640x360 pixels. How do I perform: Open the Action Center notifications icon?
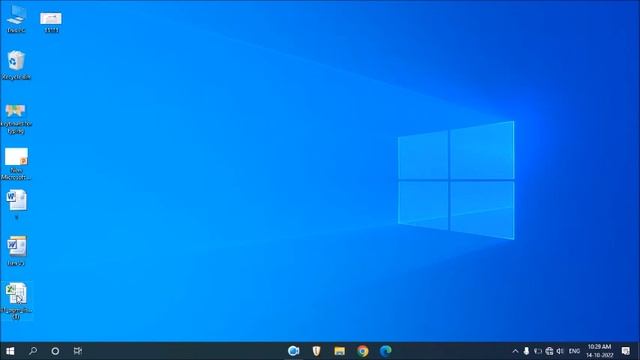[626, 351]
